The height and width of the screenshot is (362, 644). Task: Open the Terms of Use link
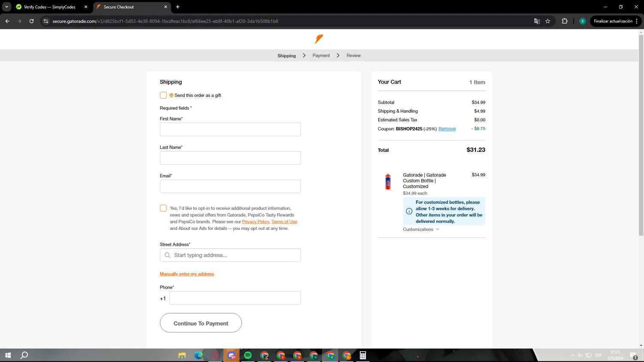click(x=284, y=222)
